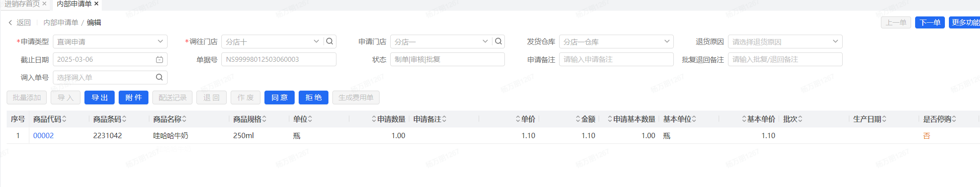The image size is (980, 187).
Task: Click the 拒绝 reject button
Action: 313,98
